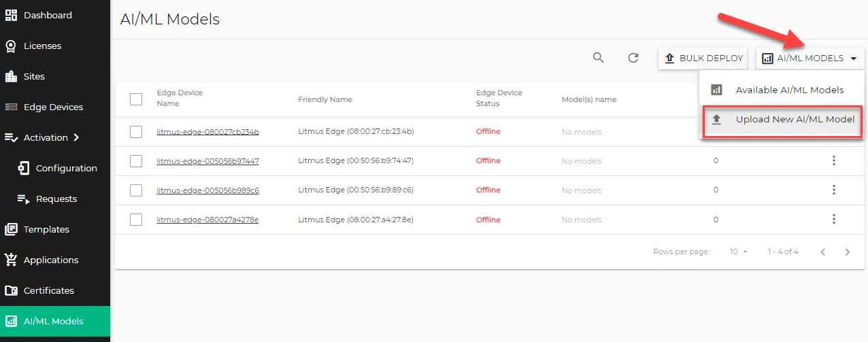The width and height of the screenshot is (868, 342).
Task: Choose Available AI/ML Models menu entry
Action: click(782, 90)
